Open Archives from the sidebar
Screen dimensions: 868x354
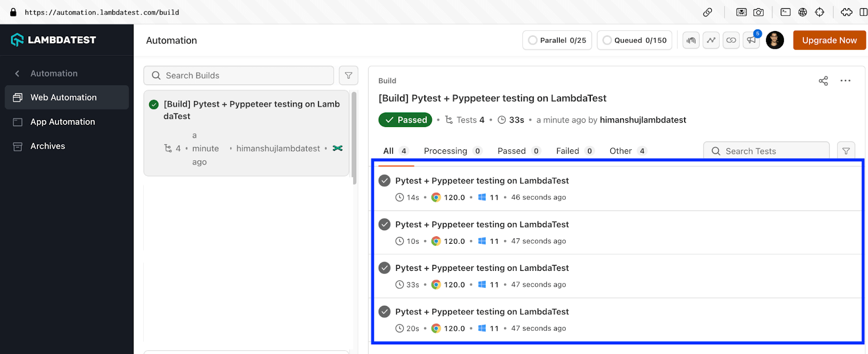(48, 146)
